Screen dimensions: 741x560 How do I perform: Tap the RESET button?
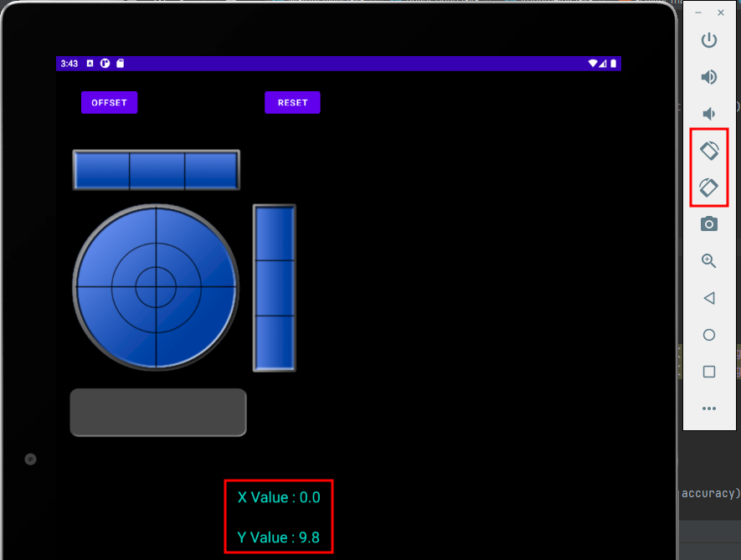pos(292,103)
